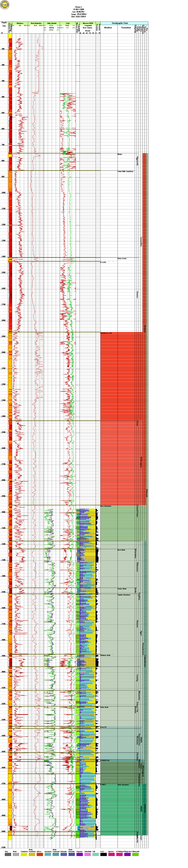Screen dimensions: 188x868
Task: Click the 1000 depth marker
Action: pyautogui.click(x=3, y=193)
